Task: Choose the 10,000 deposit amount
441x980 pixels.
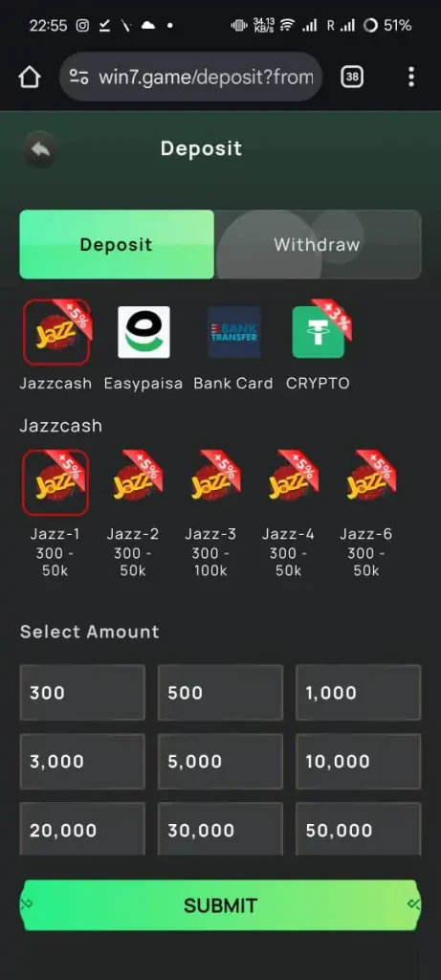Action: click(x=359, y=761)
